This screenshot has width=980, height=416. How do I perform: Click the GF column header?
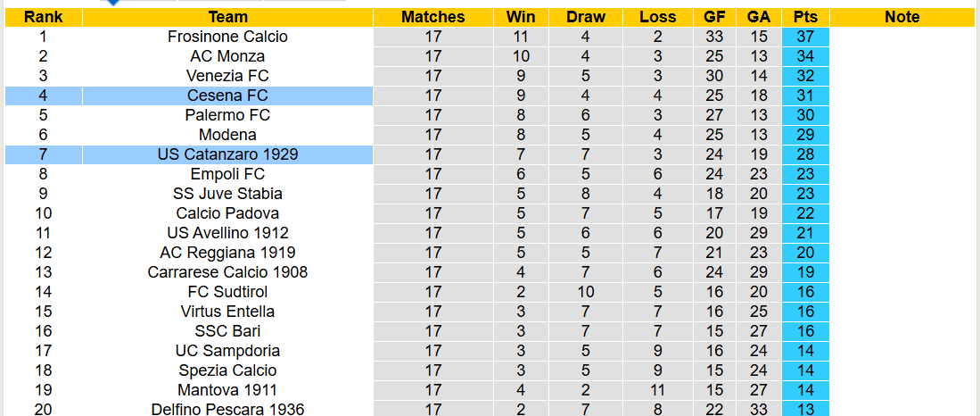pyautogui.click(x=714, y=17)
